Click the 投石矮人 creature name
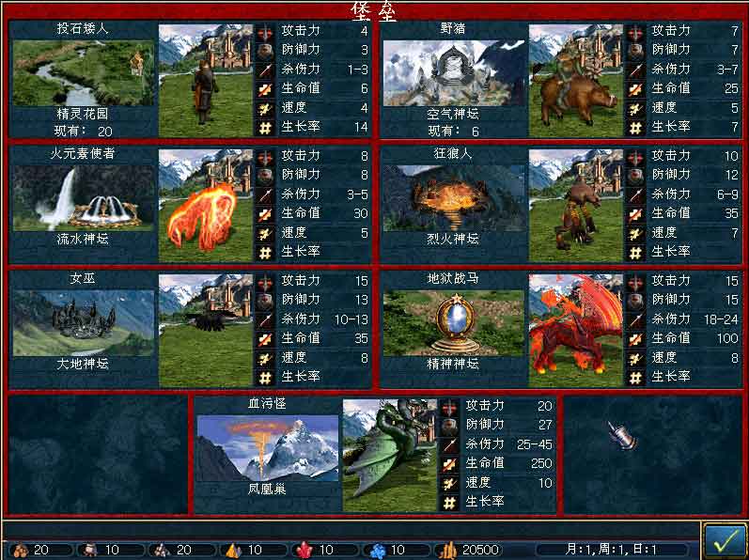This screenshot has width=749, height=560. pos(83,29)
